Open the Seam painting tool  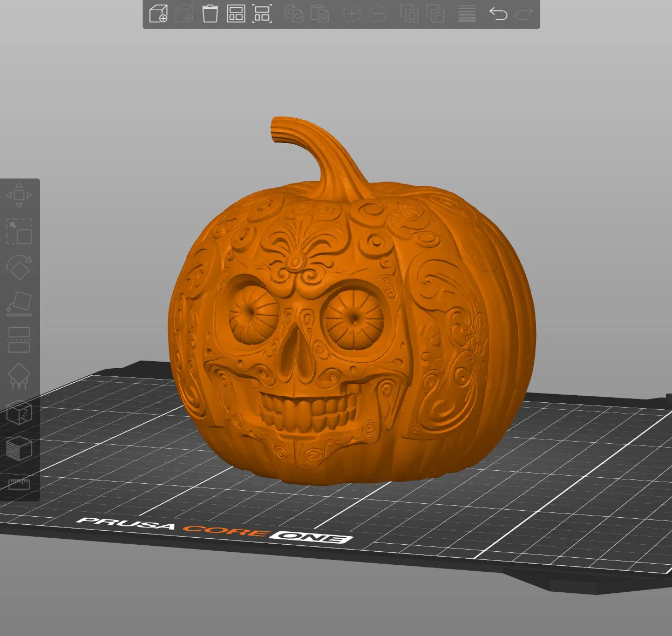pyautogui.click(x=19, y=412)
